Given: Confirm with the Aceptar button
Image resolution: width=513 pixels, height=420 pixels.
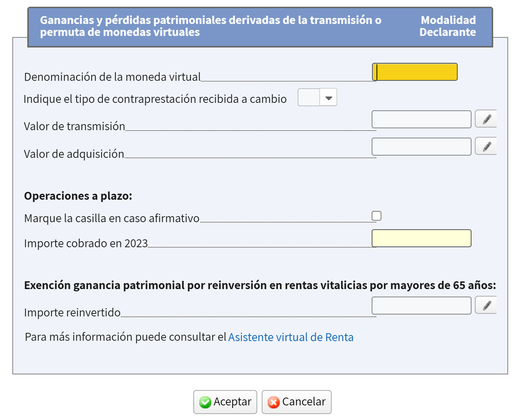Looking at the screenshot, I should [x=225, y=402].
